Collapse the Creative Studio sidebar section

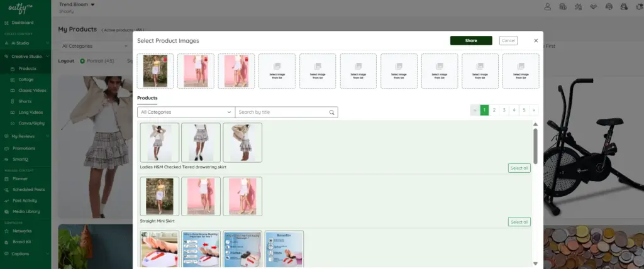(x=25, y=57)
